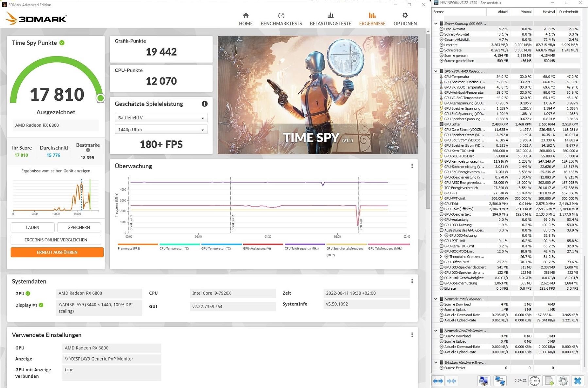Click the Time Spy preview image
This screenshot has width=588, height=388.
click(x=318, y=95)
